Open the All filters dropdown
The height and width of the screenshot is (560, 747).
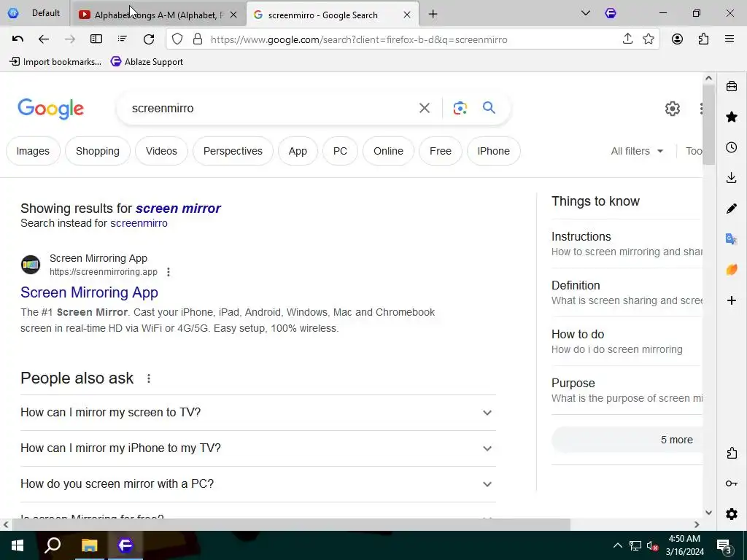637,151
